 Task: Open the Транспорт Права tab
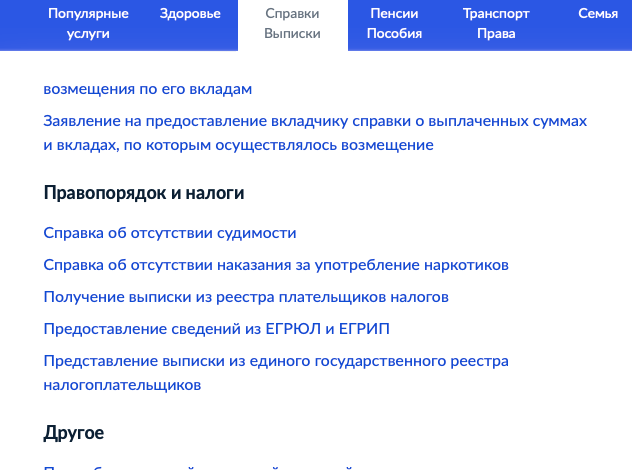[496, 24]
